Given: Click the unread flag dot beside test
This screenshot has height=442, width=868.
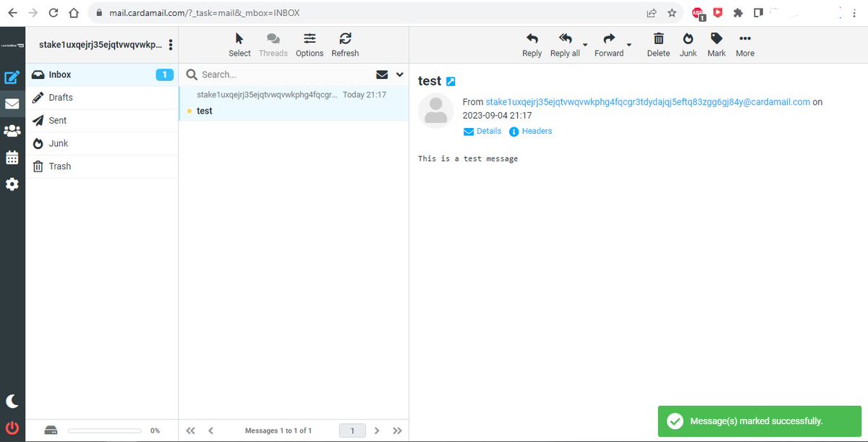Looking at the screenshot, I should point(189,111).
